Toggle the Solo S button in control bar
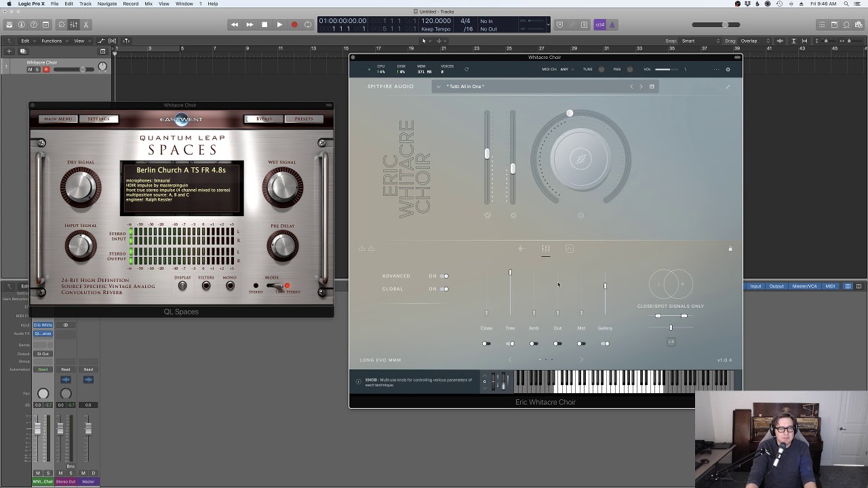 (x=584, y=25)
